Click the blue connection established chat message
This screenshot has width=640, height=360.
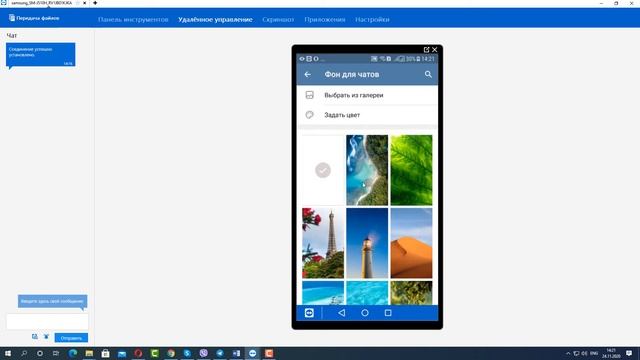pos(40,55)
